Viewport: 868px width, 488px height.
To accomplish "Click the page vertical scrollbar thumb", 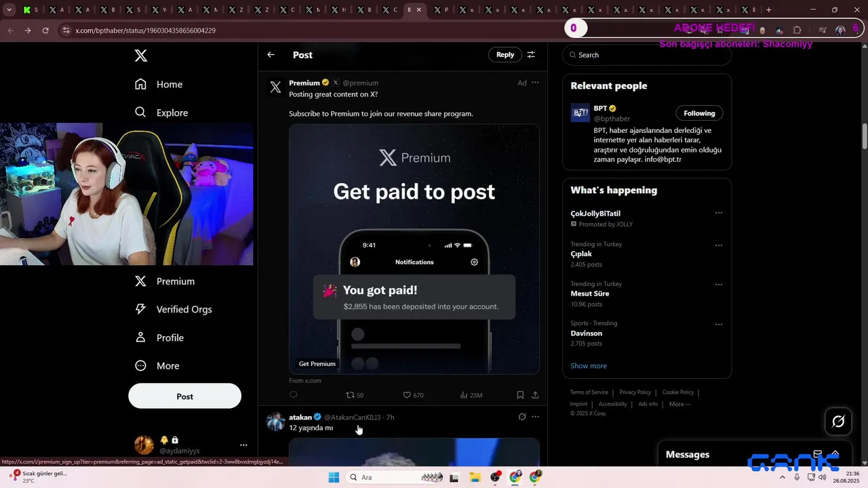I will [865, 137].
